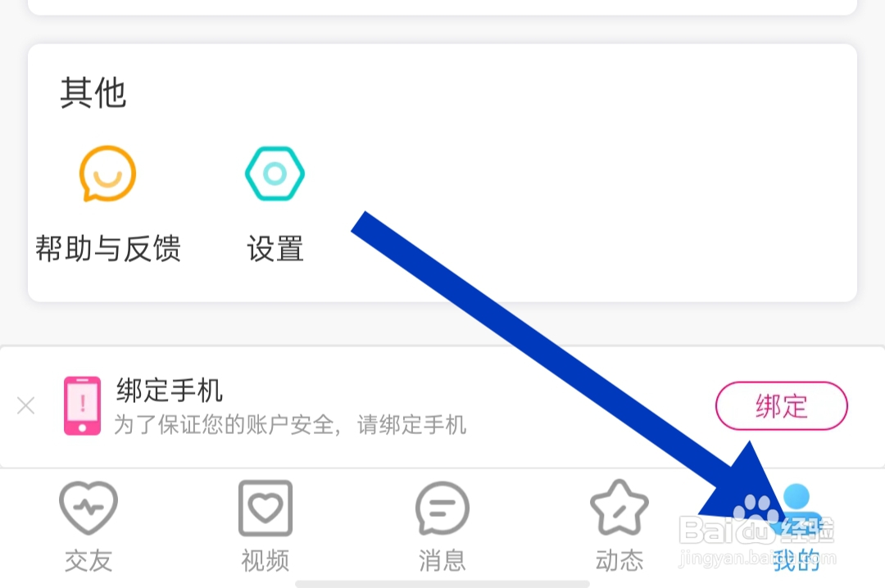Click the 帮助与反馈 text label
This screenshot has width=885, height=588.
pos(108,248)
